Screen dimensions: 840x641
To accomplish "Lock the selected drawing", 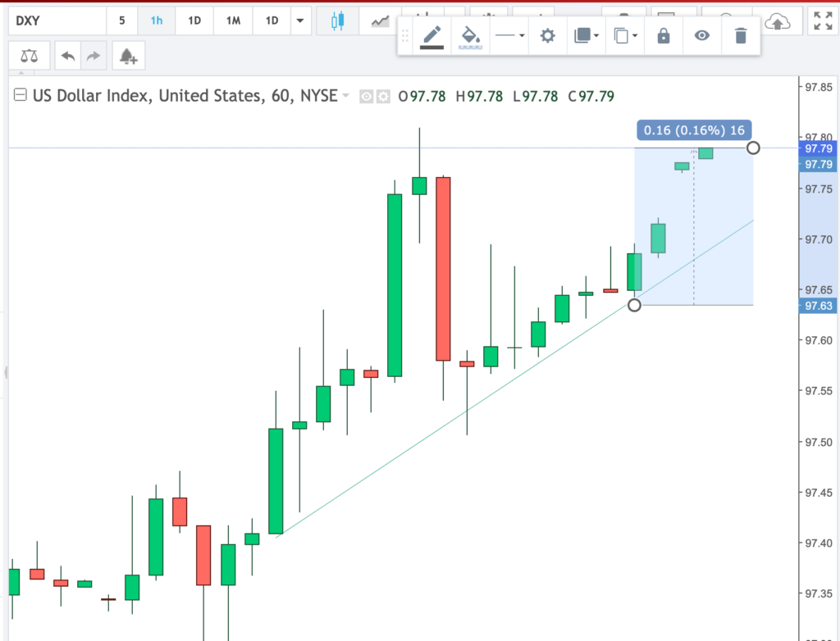I will pos(664,36).
